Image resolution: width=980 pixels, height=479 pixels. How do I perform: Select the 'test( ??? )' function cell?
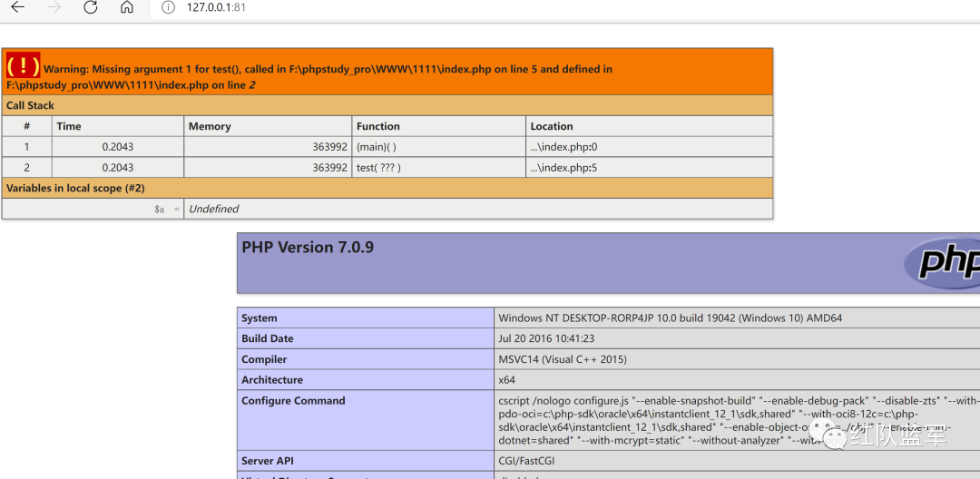pyautogui.click(x=439, y=167)
